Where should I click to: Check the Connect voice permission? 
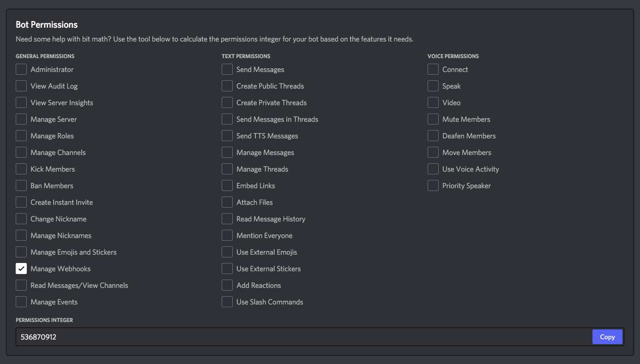[x=433, y=69]
